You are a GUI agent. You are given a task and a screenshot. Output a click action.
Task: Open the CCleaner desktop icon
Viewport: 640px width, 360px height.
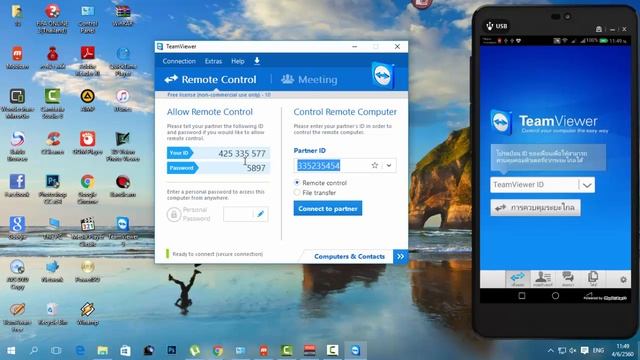(53, 143)
